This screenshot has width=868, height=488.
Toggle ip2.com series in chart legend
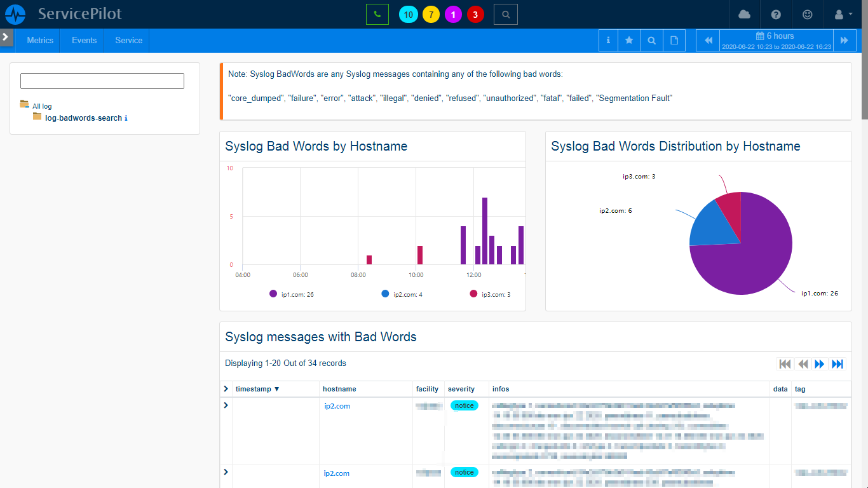(402, 294)
